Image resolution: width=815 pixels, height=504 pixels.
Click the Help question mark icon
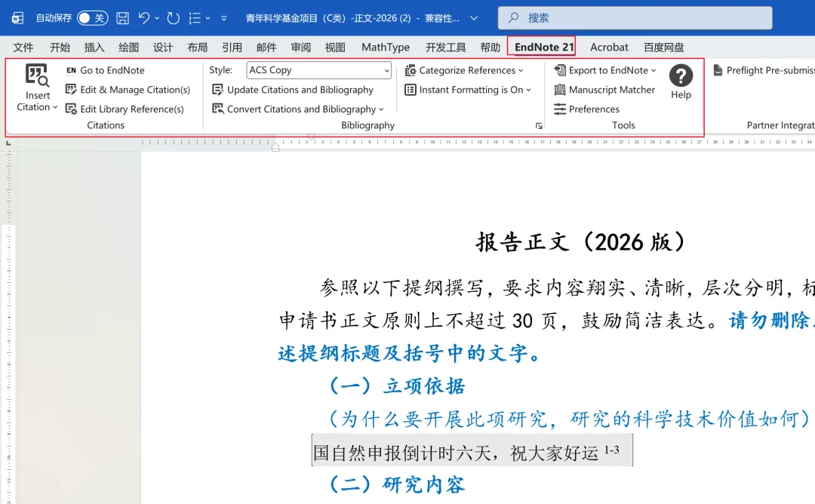point(681,75)
